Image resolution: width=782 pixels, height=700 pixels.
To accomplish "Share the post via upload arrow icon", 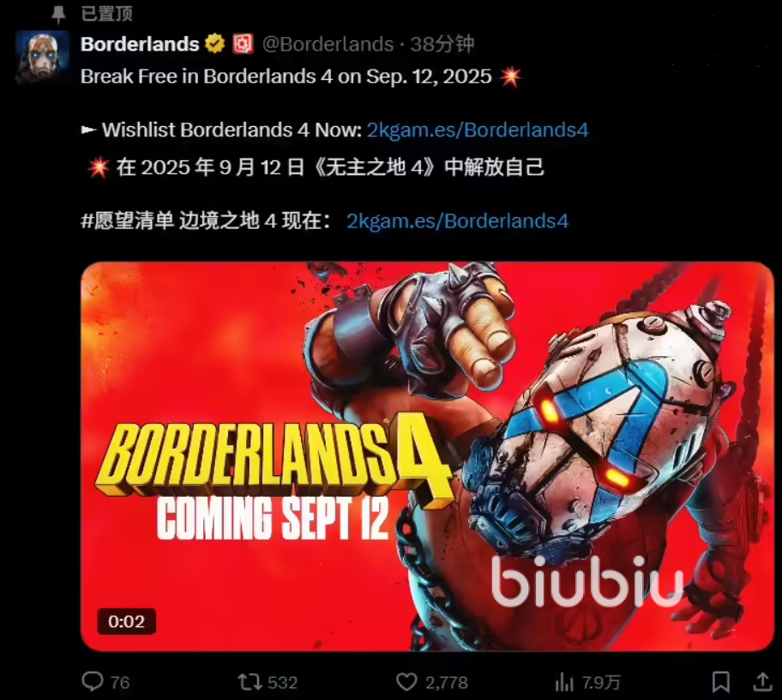I will 763,682.
